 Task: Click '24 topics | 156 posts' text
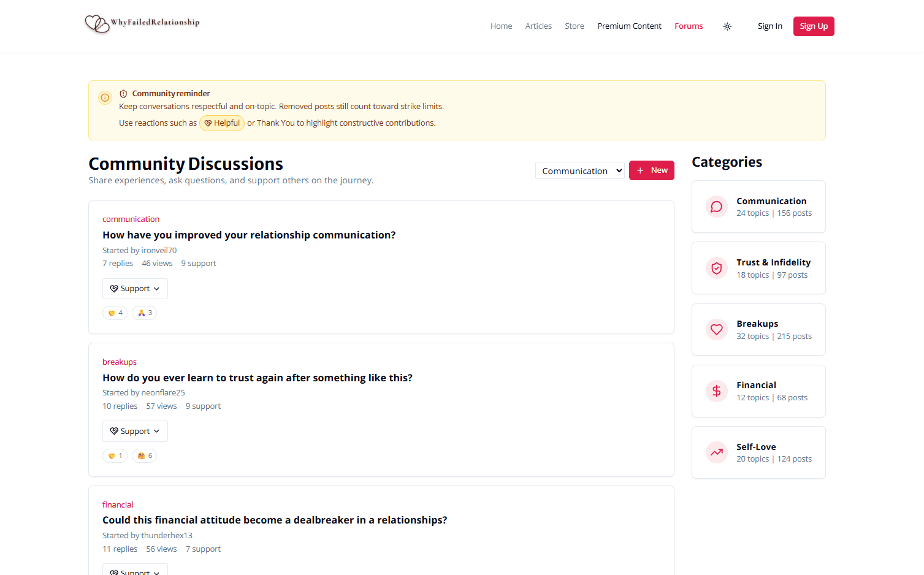click(774, 213)
